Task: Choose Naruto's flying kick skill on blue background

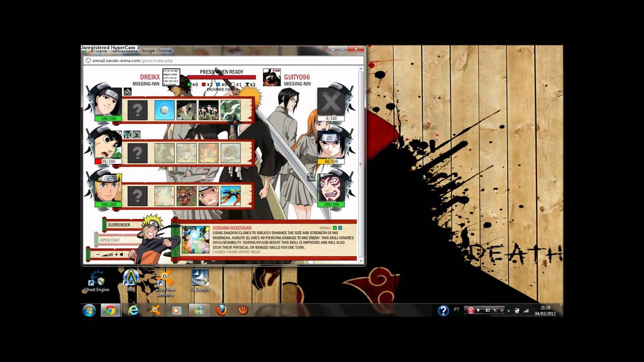Action: point(230,196)
